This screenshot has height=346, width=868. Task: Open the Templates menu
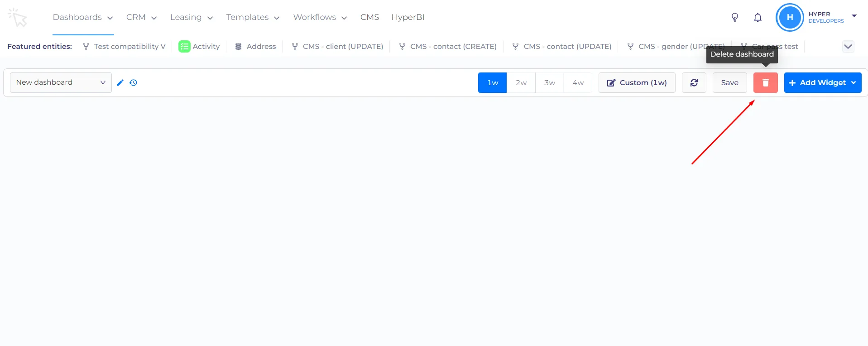click(253, 17)
